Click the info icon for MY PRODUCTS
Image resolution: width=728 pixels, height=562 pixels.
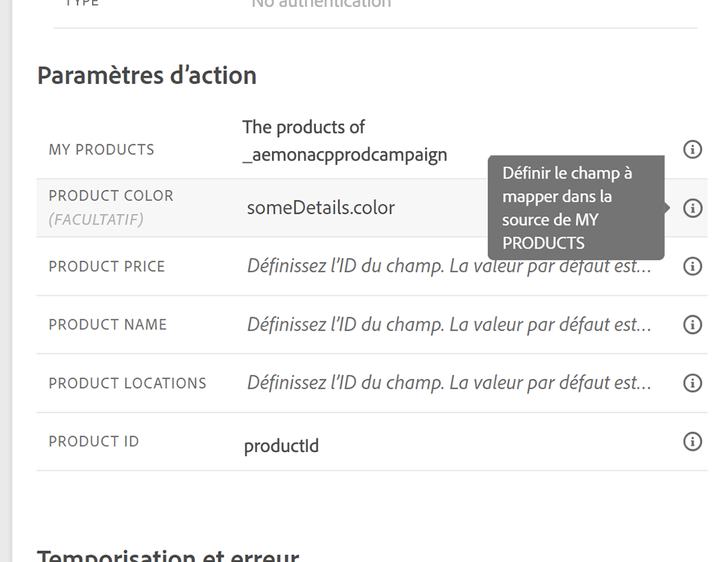click(x=692, y=149)
